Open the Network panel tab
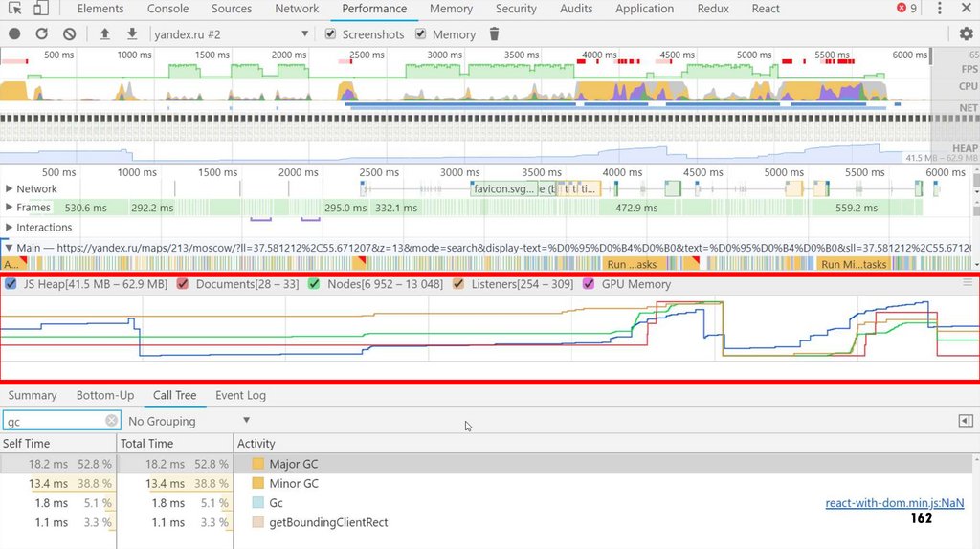The image size is (980, 549). click(x=297, y=9)
